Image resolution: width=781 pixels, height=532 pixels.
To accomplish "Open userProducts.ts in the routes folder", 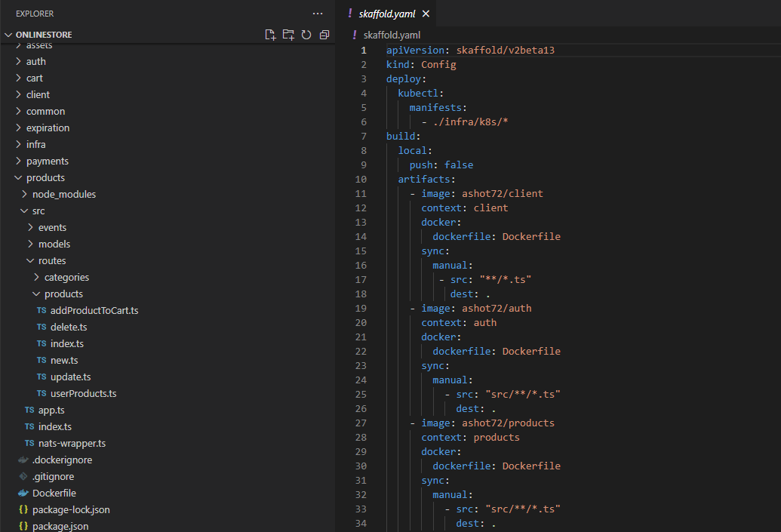I will coord(83,393).
